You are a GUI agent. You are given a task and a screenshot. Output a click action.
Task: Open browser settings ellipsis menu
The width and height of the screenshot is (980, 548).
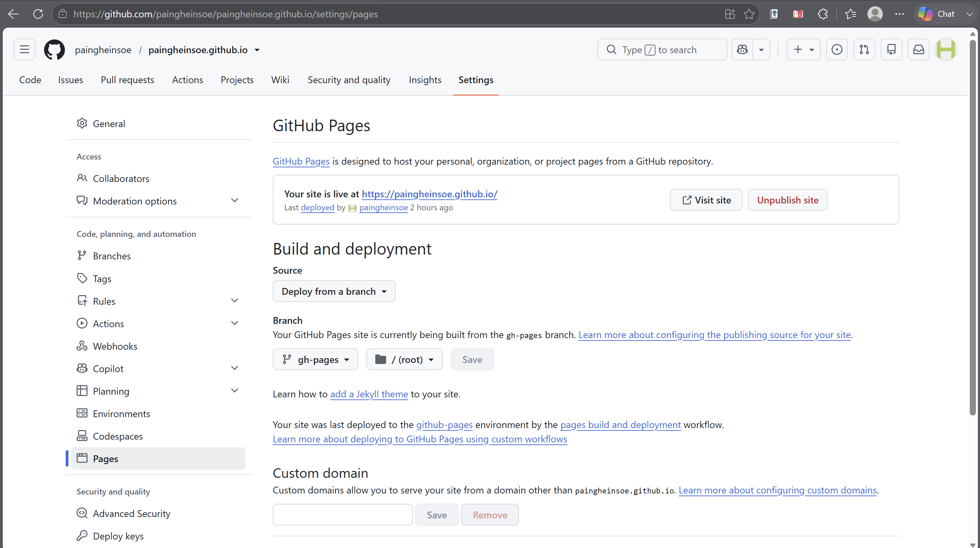899,14
